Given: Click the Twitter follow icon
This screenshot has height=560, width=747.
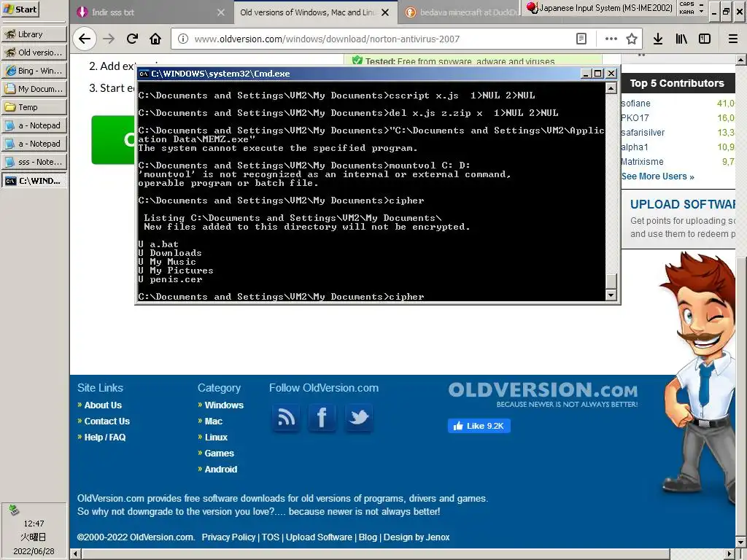Looking at the screenshot, I should click(x=359, y=418).
